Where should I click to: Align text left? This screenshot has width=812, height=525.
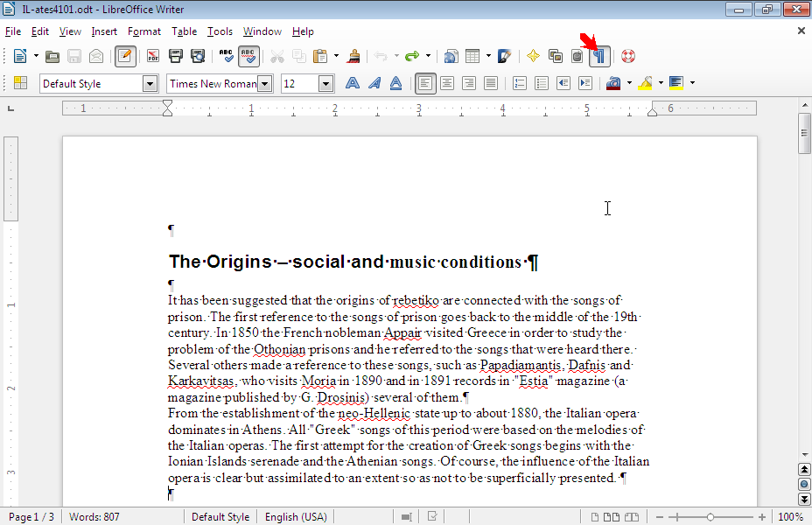point(425,83)
